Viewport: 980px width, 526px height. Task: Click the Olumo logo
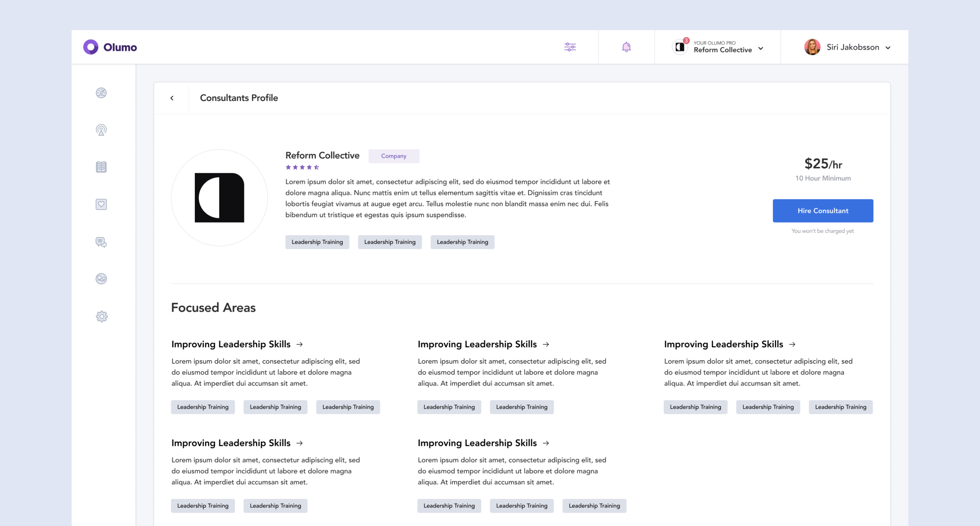(x=110, y=47)
